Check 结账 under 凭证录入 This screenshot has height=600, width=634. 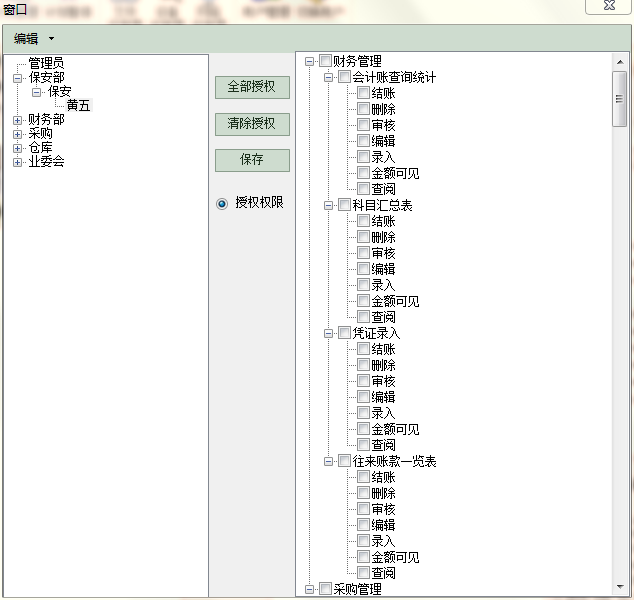(363, 349)
